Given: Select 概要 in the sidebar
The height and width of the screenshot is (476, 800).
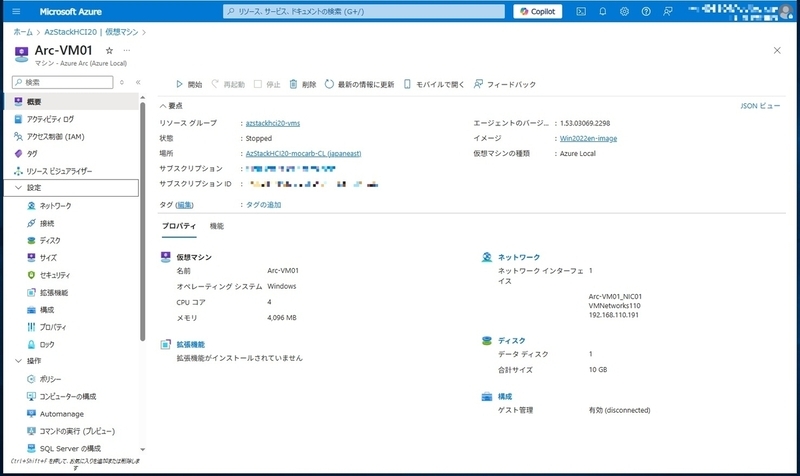Looking at the screenshot, I should tap(71, 102).
